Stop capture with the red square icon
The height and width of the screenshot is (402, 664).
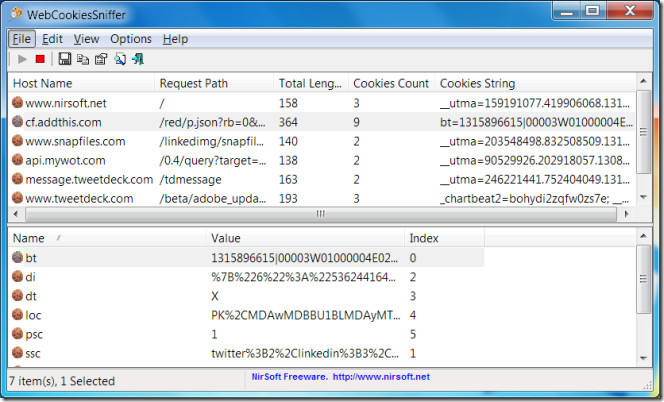[x=40, y=59]
